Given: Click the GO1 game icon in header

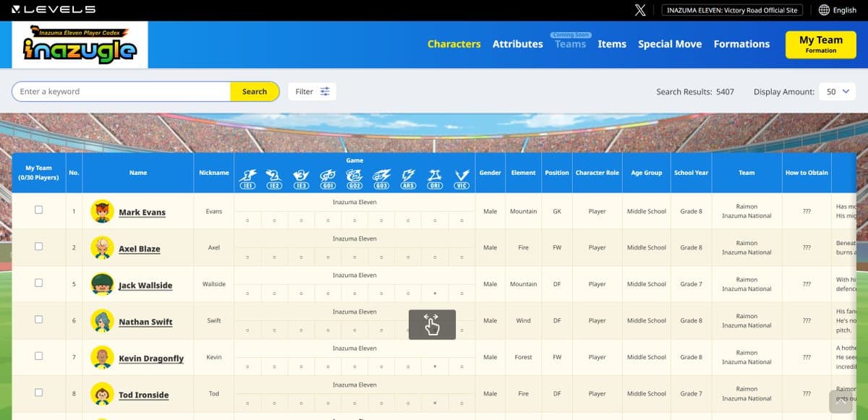Looking at the screenshot, I should (328, 179).
